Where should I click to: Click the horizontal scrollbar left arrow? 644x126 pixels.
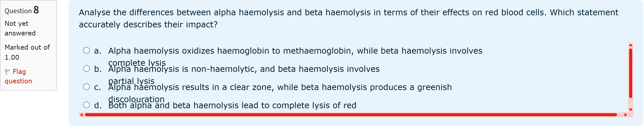(x=81, y=115)
